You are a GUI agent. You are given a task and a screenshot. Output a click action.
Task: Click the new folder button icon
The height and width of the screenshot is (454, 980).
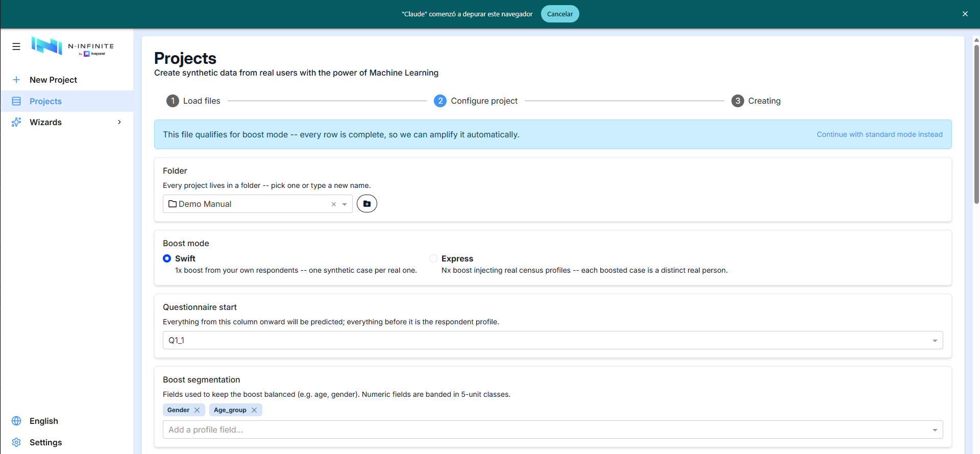(367, 204)
